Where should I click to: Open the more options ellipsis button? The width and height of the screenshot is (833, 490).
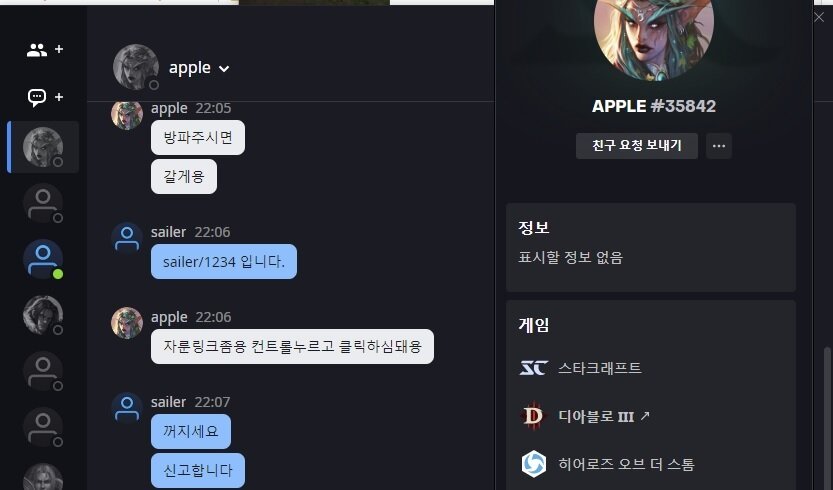[x=719, y=146]
